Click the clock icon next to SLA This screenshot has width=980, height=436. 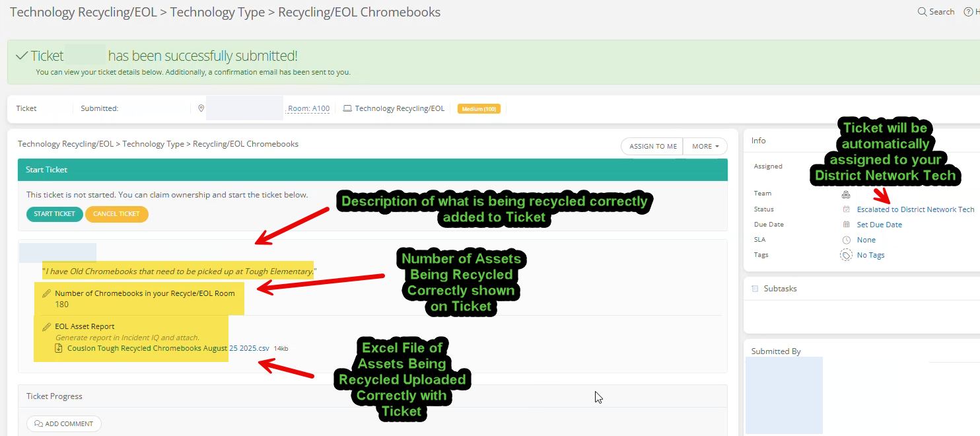pos(846,240)
